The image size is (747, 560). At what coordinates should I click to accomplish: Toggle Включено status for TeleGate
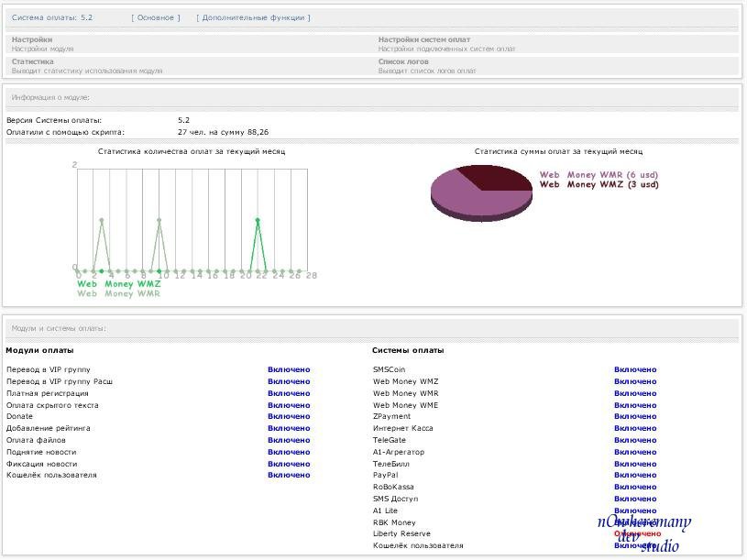635,440
